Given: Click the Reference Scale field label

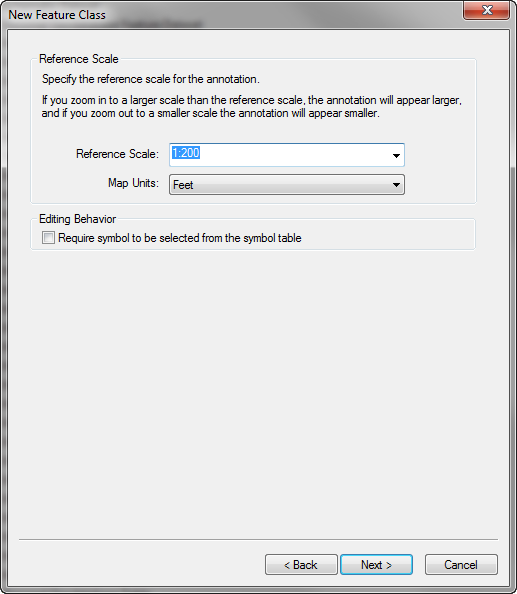Looking at the screenshot, I should click(x=117, y=154).
